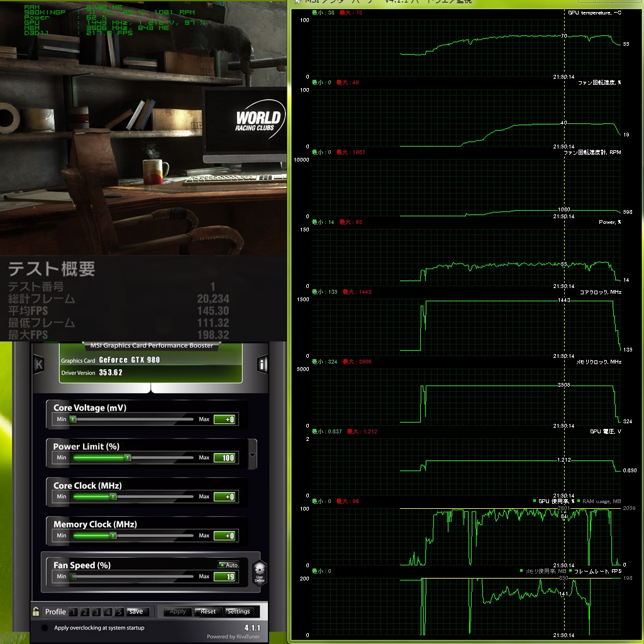
Task: Click the minimum frame value 111.32
Action: [x=213, y=323]
